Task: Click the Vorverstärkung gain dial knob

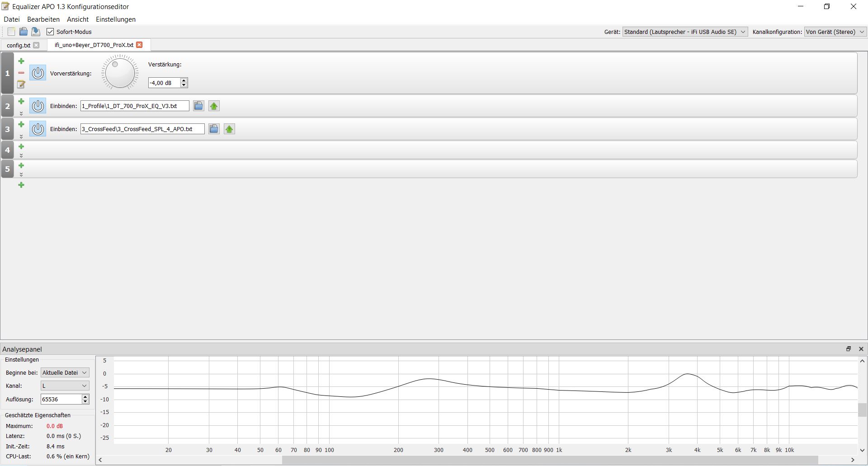Action: pos(120,72)
